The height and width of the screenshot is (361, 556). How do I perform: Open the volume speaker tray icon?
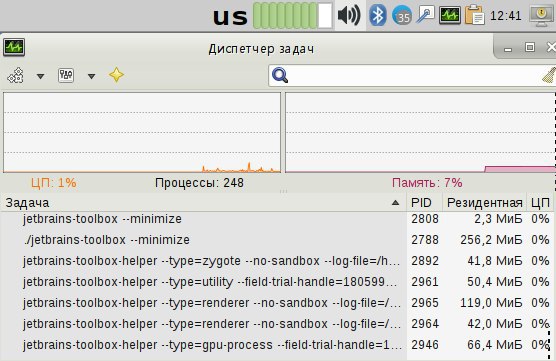point(349,15)
